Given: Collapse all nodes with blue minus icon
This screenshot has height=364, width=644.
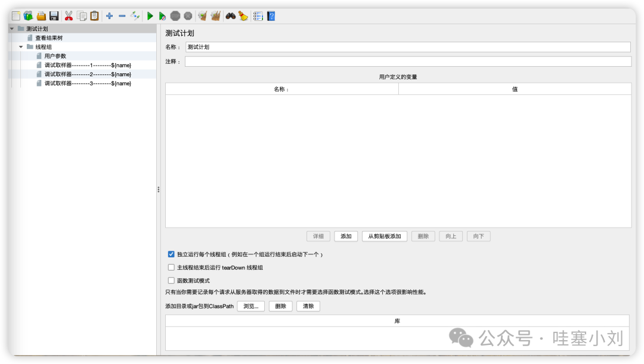Looking at the screenshot, I should pos(122,16).
